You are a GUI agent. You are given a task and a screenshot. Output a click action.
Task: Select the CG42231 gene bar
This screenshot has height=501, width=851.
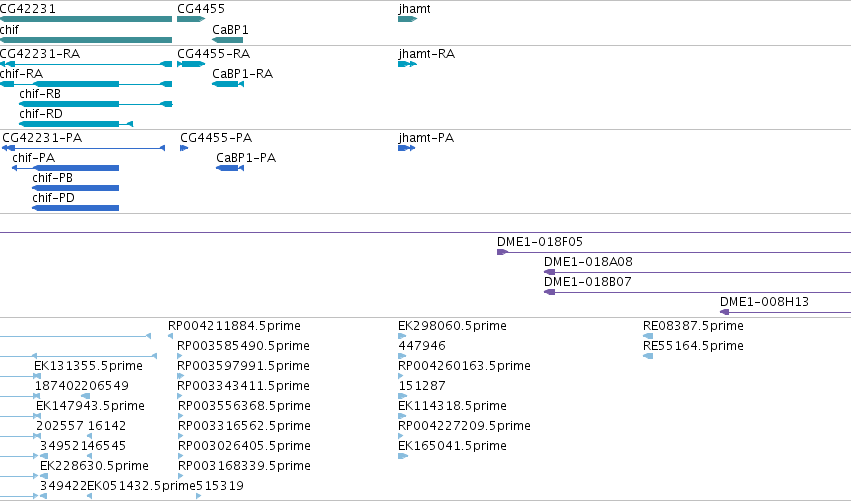pos(86,19)
